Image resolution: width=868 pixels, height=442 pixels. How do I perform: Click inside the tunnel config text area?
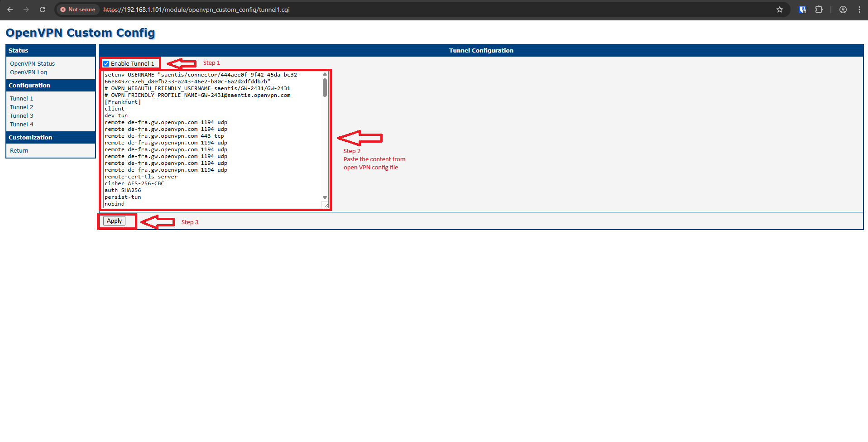[x=212, y=139]
